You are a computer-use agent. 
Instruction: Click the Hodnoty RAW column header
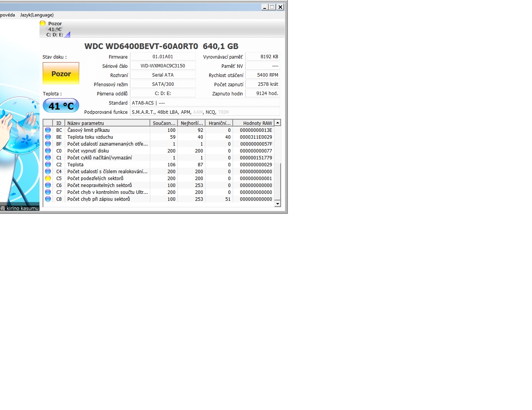click(254, 123)
